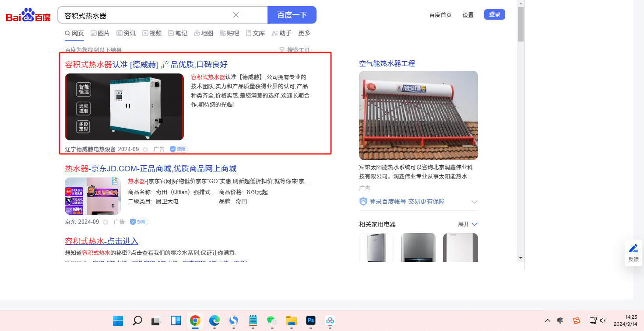Go to the 贴吧 tab
This screenshot has height=331, width=644.
pos(229,33)
